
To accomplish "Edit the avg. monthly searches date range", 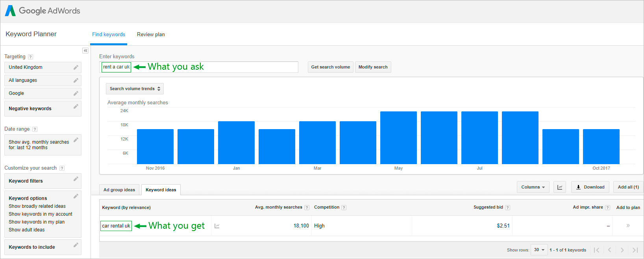I will 76,140.
